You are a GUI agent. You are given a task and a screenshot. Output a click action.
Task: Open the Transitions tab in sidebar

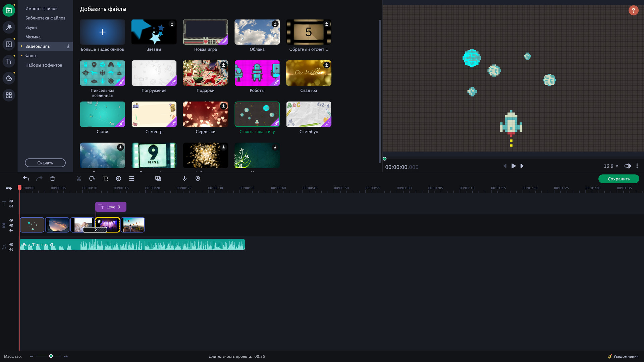(9, 44)
